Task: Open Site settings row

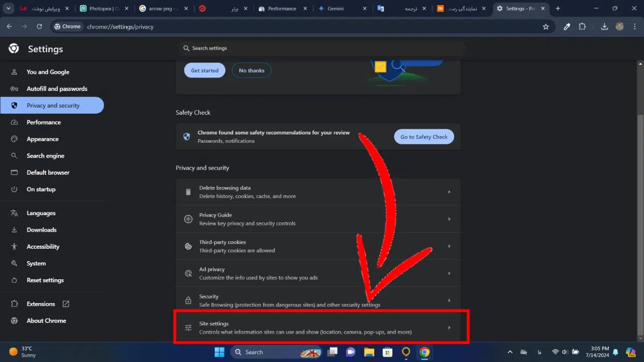Action: click(318, 327)
